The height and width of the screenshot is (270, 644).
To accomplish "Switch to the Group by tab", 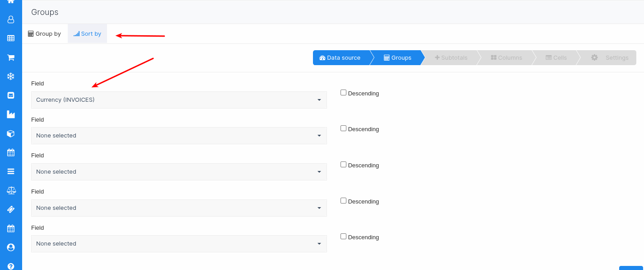I will (x=44, y=34).
